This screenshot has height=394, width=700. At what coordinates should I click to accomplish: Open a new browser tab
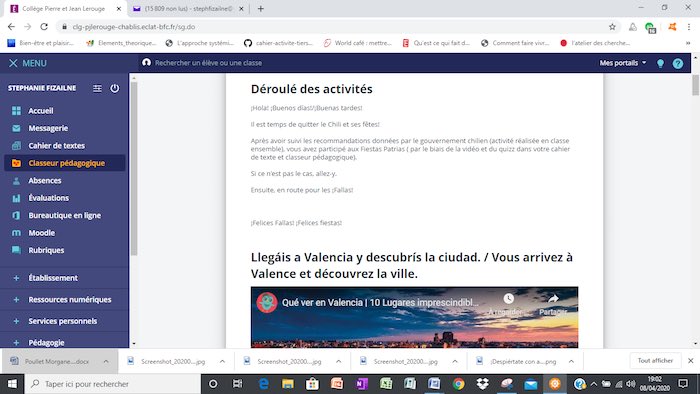click(x=261, y=8)
